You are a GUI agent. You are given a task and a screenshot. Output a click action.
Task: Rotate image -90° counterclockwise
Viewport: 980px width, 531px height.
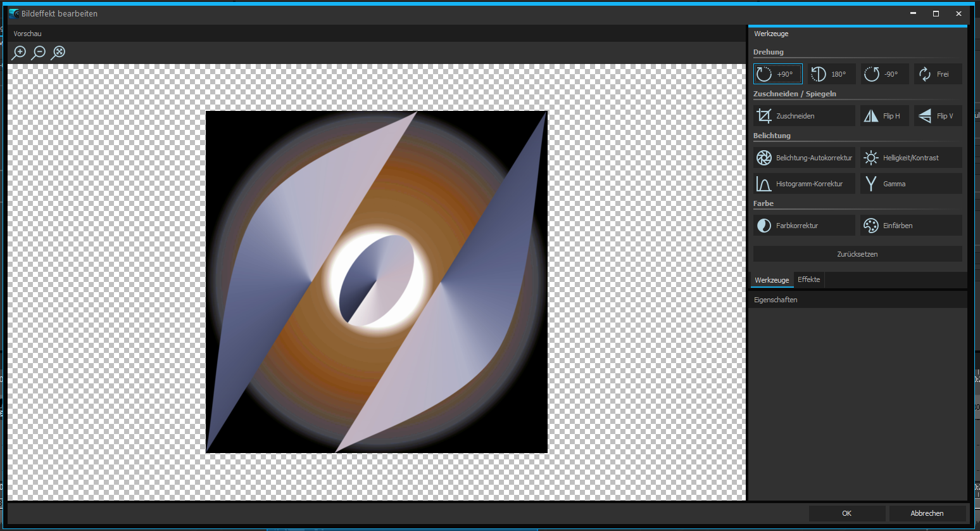884,74
